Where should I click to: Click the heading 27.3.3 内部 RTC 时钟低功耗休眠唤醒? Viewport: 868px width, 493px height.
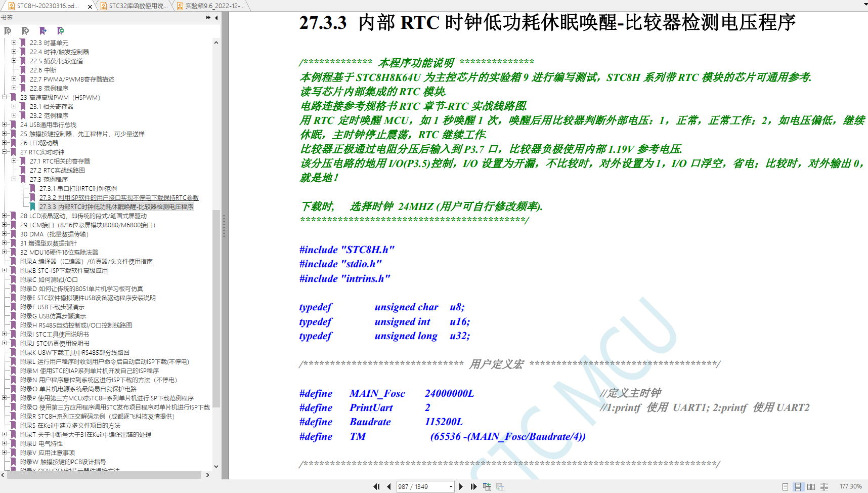coord(547,23)
